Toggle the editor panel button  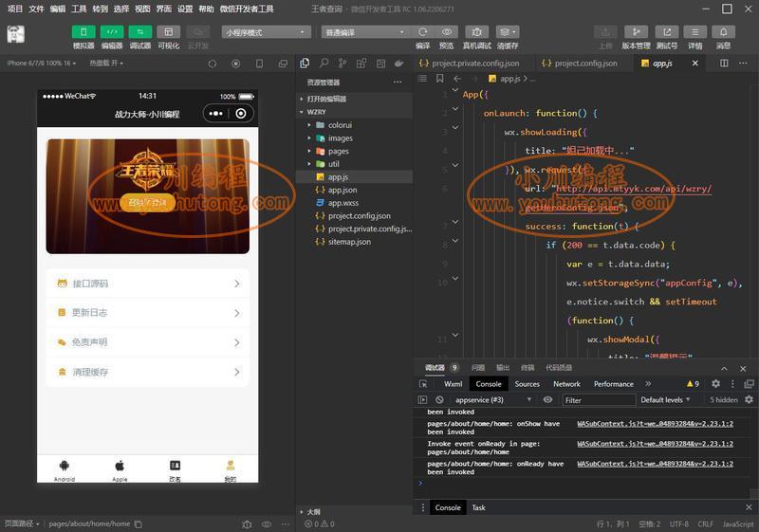112,32
